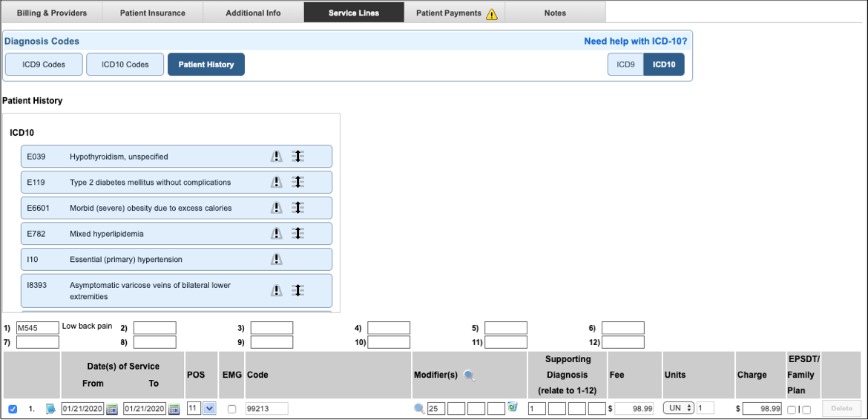Click the expand arrows icon for Mixed hyperlipidemia

pos(297,234)
